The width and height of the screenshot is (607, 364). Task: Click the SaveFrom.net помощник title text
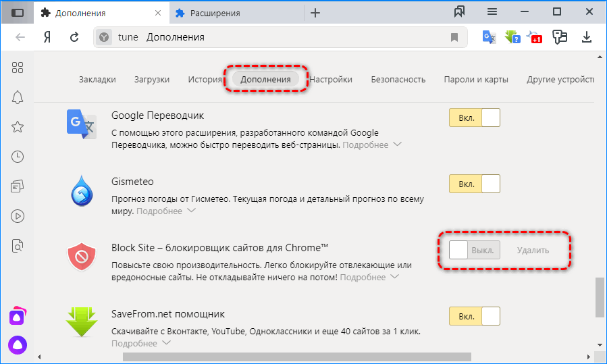pyautogui.click(x=168, y=314)
